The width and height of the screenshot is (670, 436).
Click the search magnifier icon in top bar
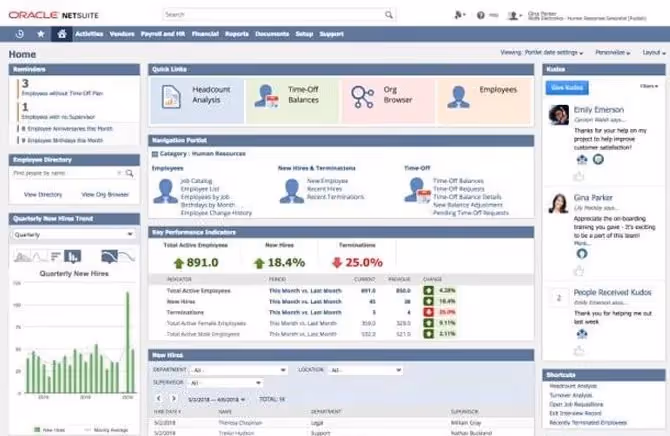point(388,15)
